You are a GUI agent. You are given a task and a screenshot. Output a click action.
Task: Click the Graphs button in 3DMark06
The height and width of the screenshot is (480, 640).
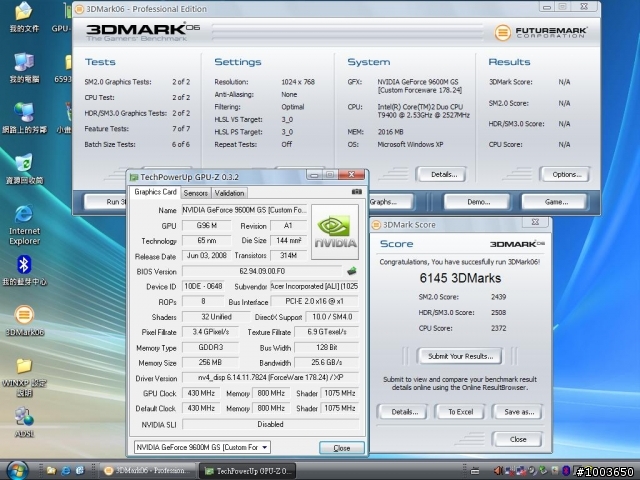pos(391,202)
